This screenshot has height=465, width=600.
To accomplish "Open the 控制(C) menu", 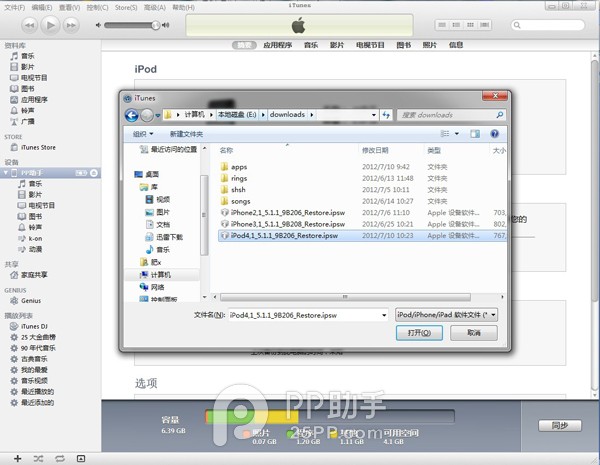I will (97, 7).
